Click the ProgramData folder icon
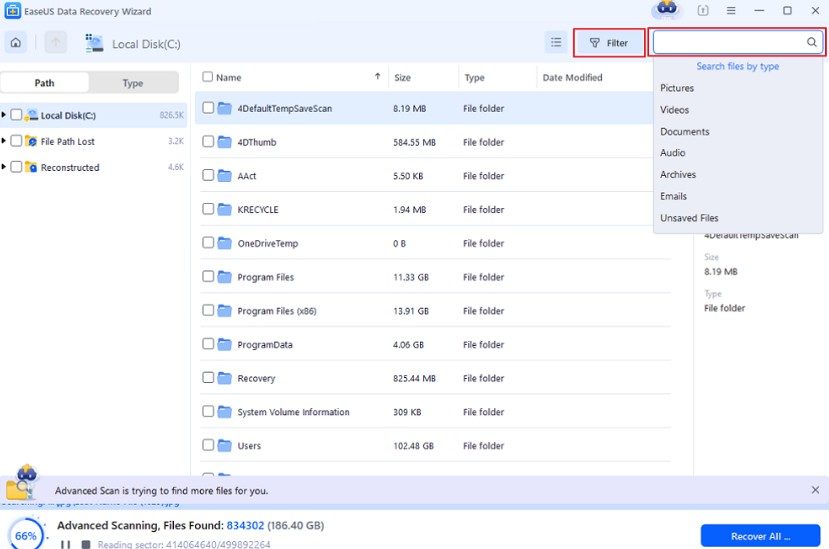 tap(225, 344)
